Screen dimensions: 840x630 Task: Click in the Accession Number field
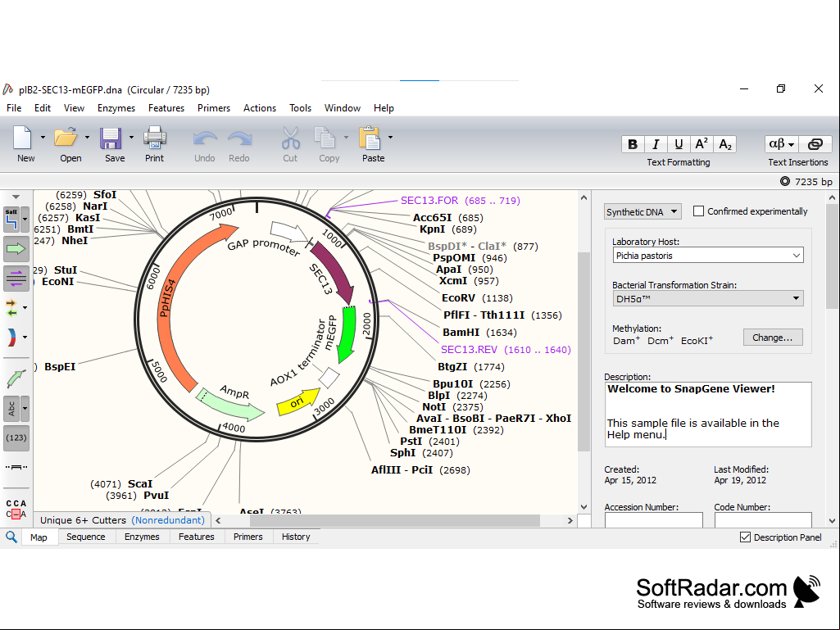click(654, 520)
